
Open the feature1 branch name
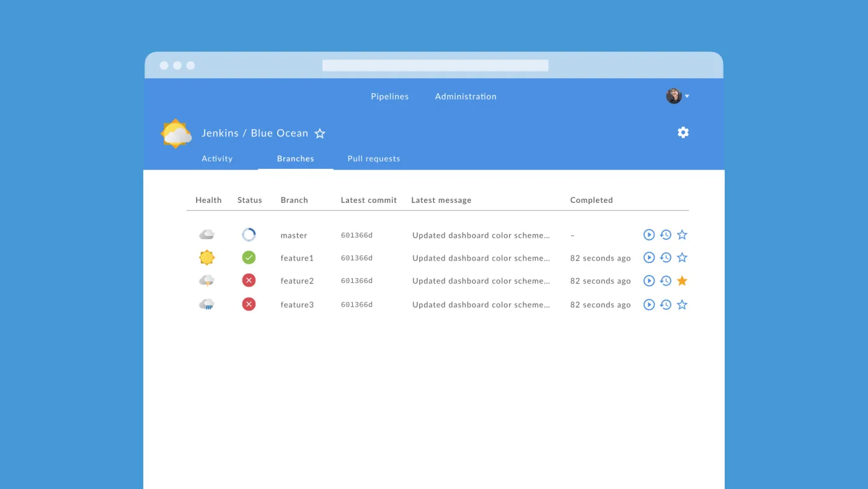click(x=297, y=258)
